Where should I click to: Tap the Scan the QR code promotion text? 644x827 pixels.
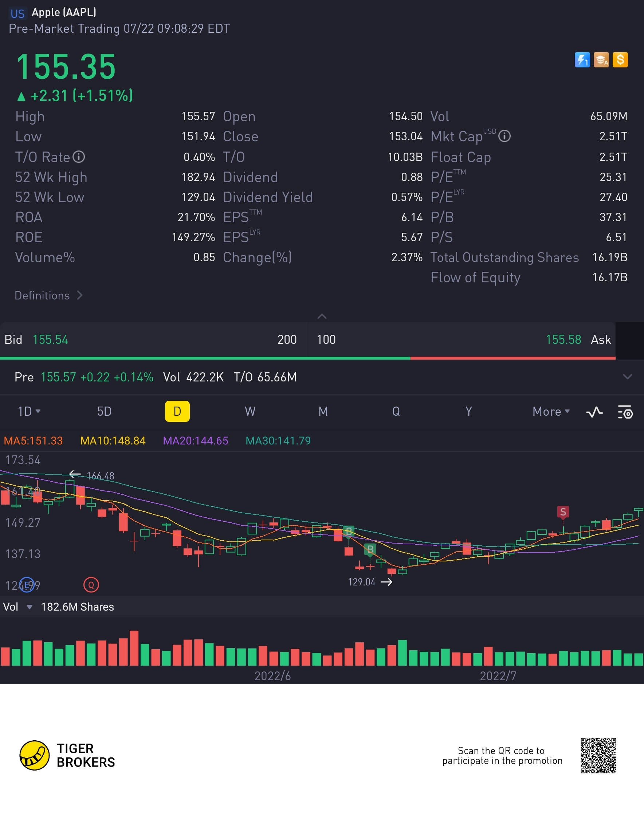(502, 756)
